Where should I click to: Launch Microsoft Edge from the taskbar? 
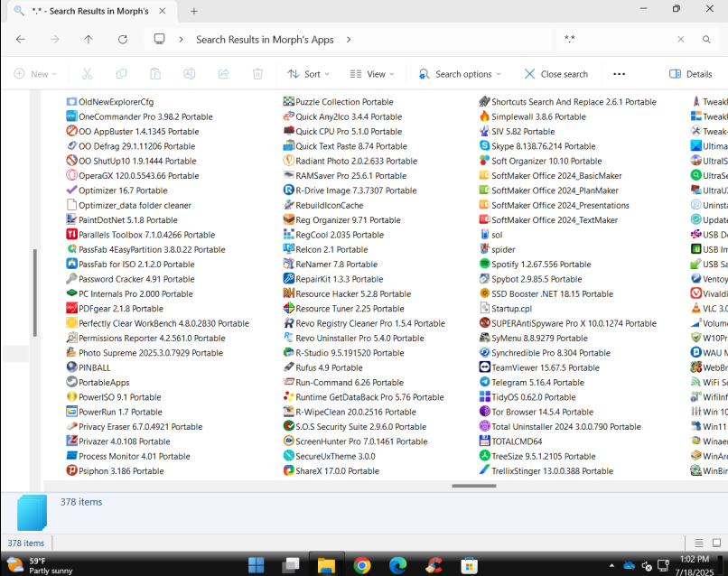pos(398,565)
